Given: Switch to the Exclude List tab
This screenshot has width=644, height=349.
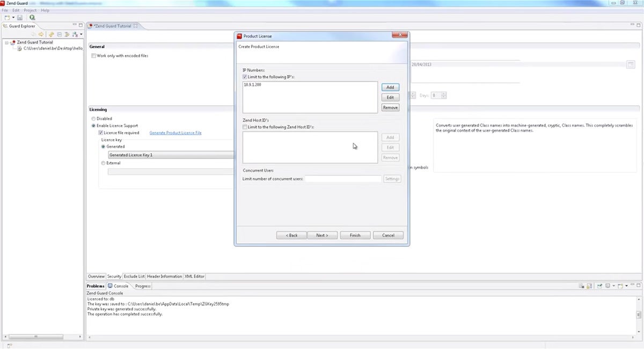Looking at the screenshot, I should (x=134, y=277).
